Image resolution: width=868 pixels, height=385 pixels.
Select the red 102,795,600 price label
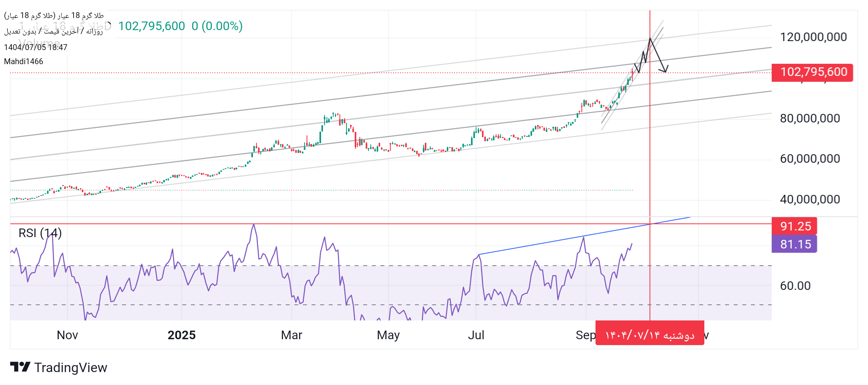click(812, 72)
